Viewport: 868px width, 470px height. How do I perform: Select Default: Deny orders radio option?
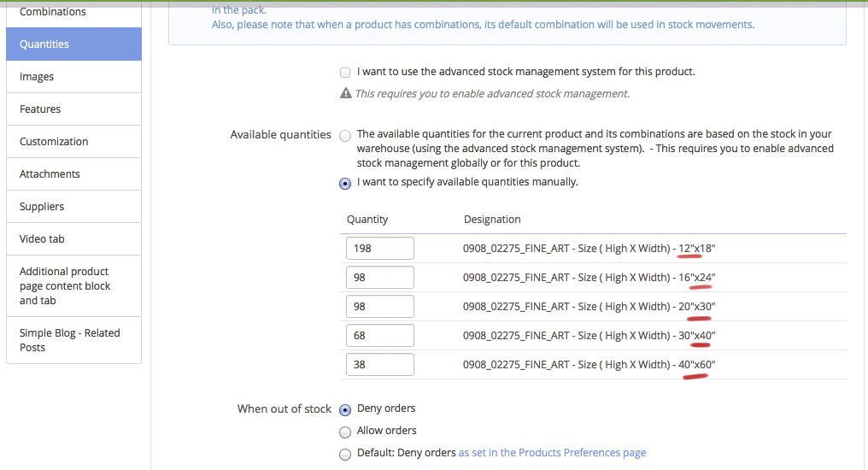[x=345, y=454]
